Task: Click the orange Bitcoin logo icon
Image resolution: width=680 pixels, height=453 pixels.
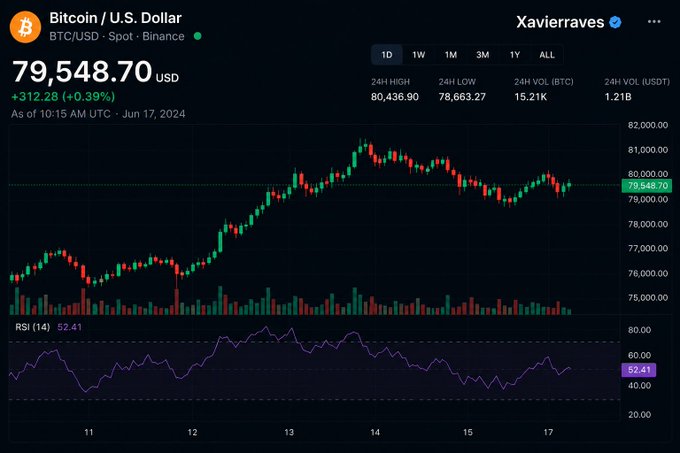Action: coord(25,27)
